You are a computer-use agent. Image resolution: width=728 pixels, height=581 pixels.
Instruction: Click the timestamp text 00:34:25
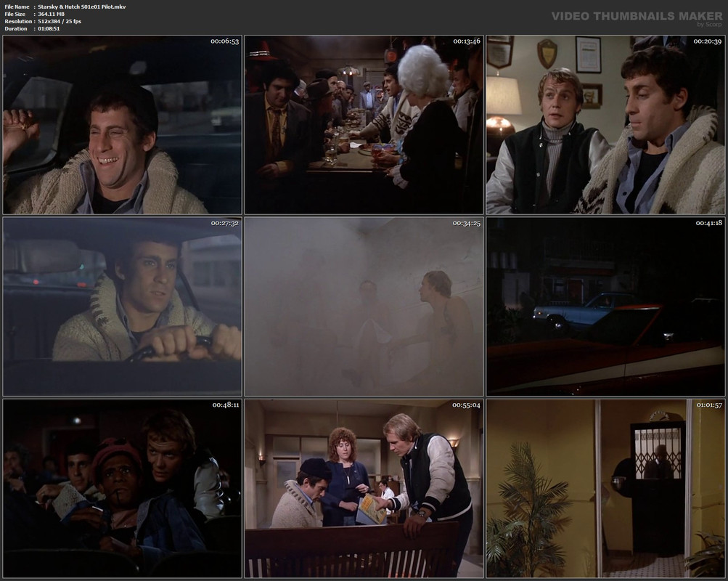(467, 224)
